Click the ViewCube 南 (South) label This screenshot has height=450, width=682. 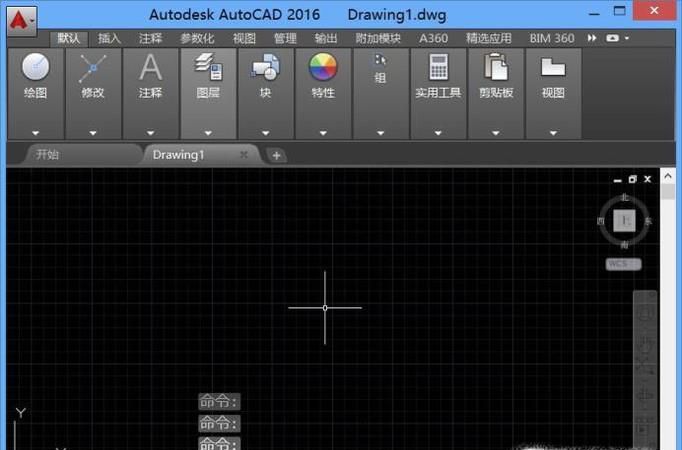point(625,245)
